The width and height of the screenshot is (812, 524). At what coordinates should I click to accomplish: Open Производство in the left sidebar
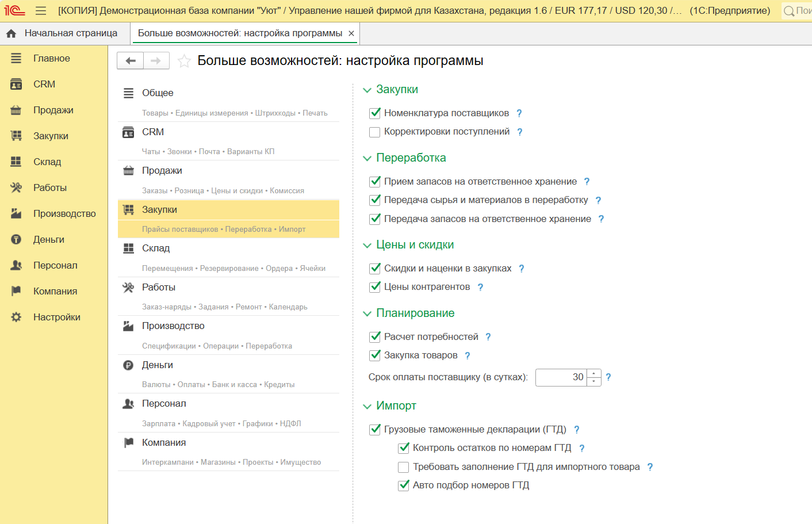click(x=64, y=213)
